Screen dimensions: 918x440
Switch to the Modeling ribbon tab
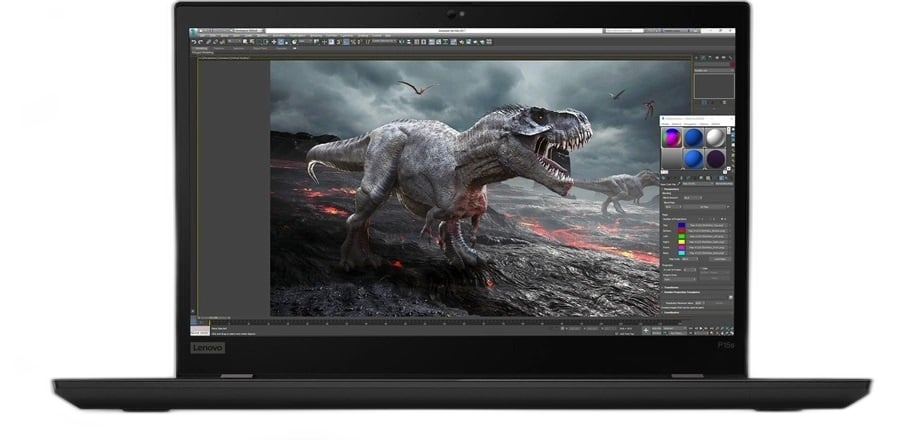[x=201, y=49]
